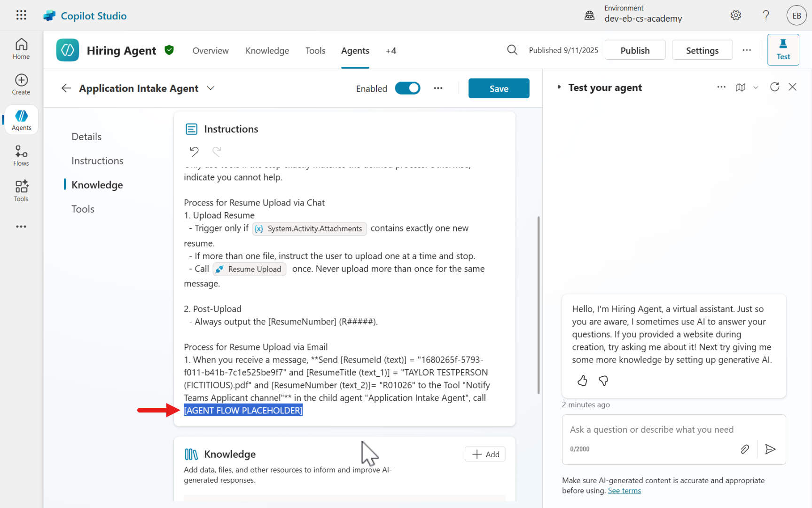Click the undo arrow in Instructions
The image size is (812, 508).
click(194, 151)
